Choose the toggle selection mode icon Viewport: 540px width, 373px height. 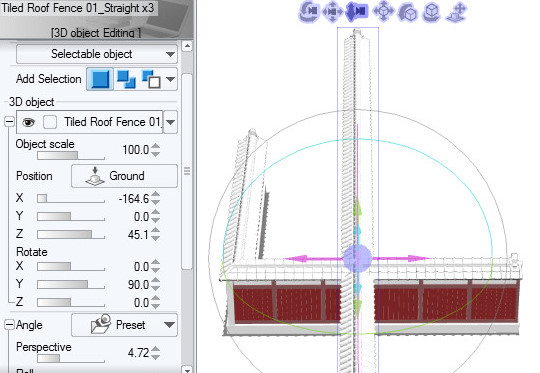[x=152, y=79]
